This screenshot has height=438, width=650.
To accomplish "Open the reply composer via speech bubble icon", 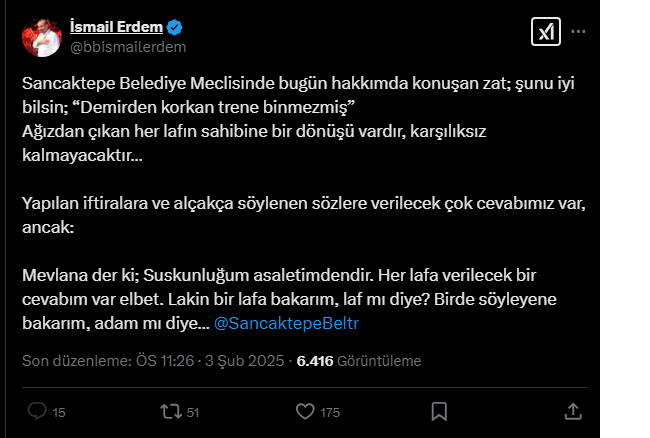I will 36,411.
